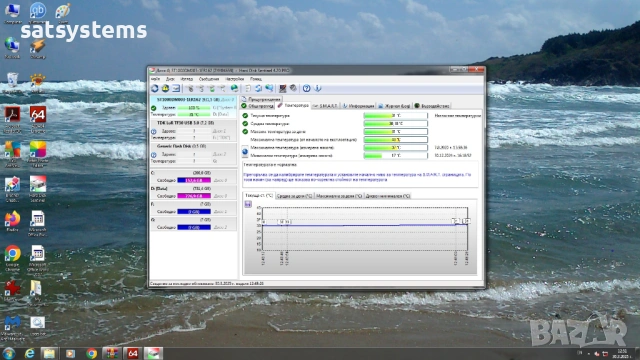
Task: Open the Съобщения menu
Action: pos(209,79)
